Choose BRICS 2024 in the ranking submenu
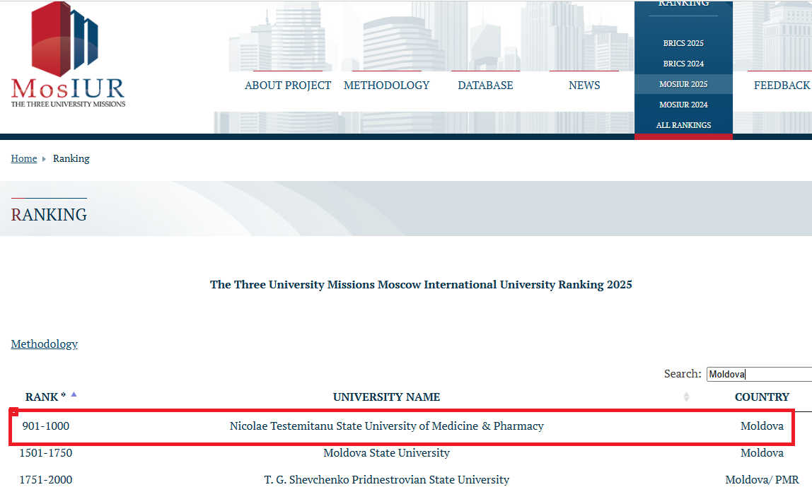This screenshot has width=812, height=504. tap(683, 64)
